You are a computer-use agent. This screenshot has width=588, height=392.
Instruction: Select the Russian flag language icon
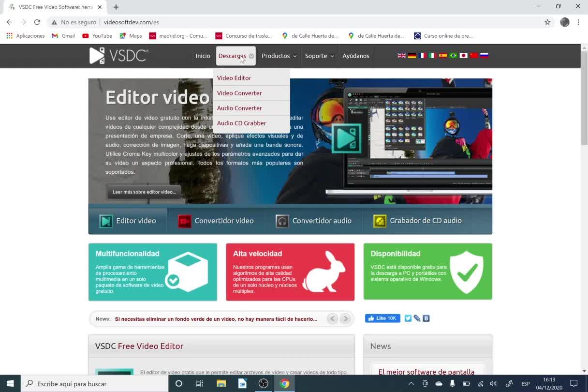click(x=484, y=56)
